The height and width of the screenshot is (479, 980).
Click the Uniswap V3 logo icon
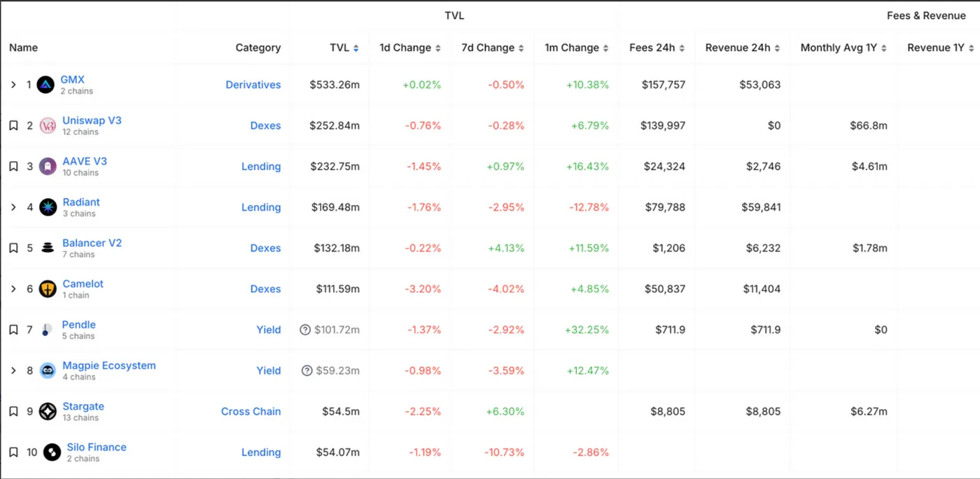[48, 126]
